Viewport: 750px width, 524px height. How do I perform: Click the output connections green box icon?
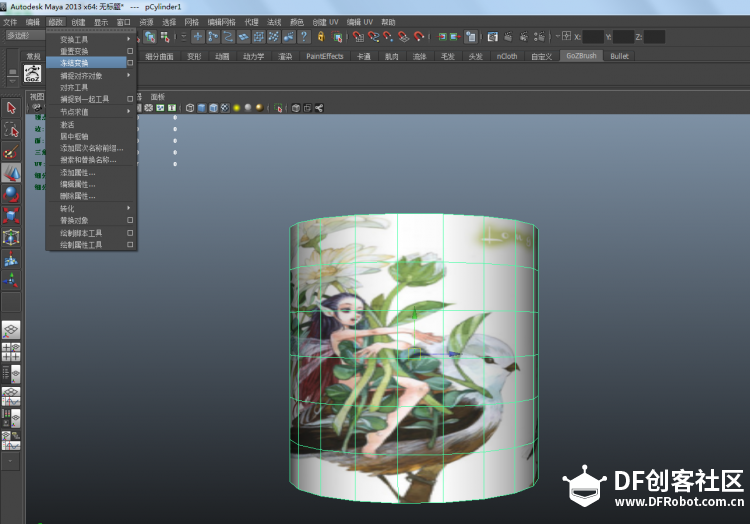454,36
